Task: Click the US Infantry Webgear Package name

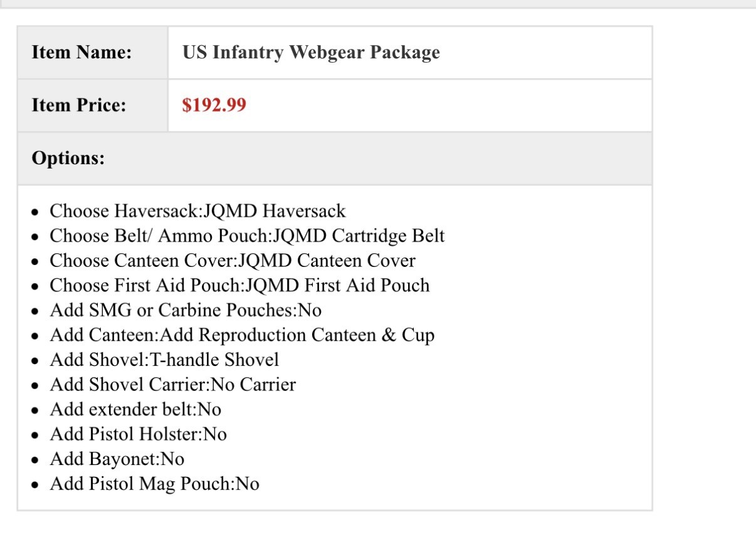Action: pyautogui.click(x=311, y=52)
